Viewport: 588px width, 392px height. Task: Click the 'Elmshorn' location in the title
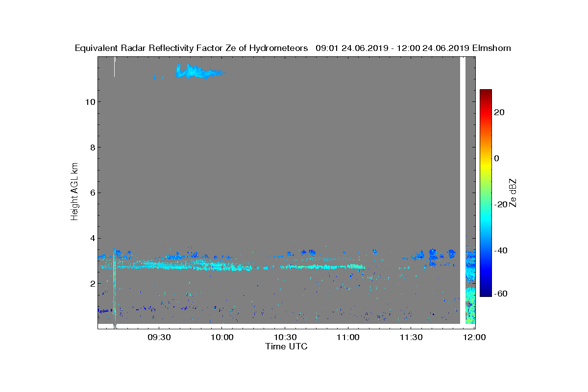[491, 48]
